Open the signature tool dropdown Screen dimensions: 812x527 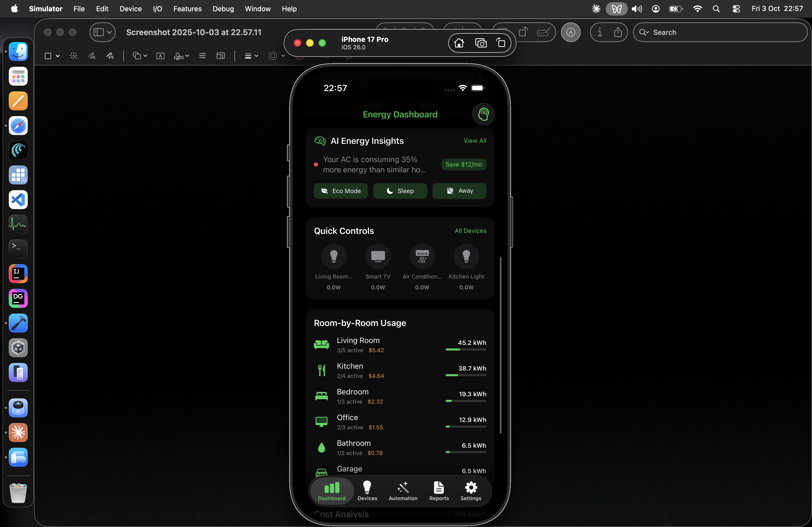point(187,56)
